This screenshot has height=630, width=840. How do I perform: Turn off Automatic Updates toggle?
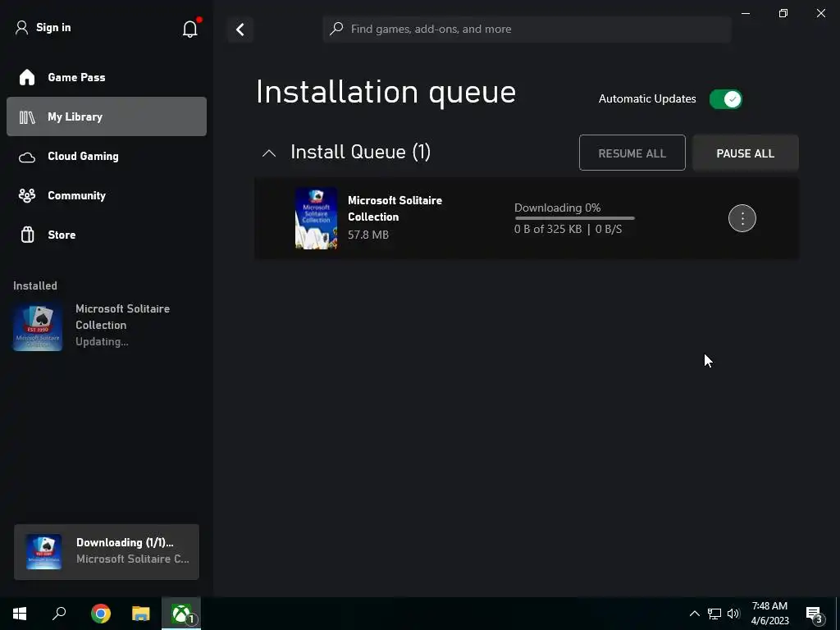[x=725, y=99]
